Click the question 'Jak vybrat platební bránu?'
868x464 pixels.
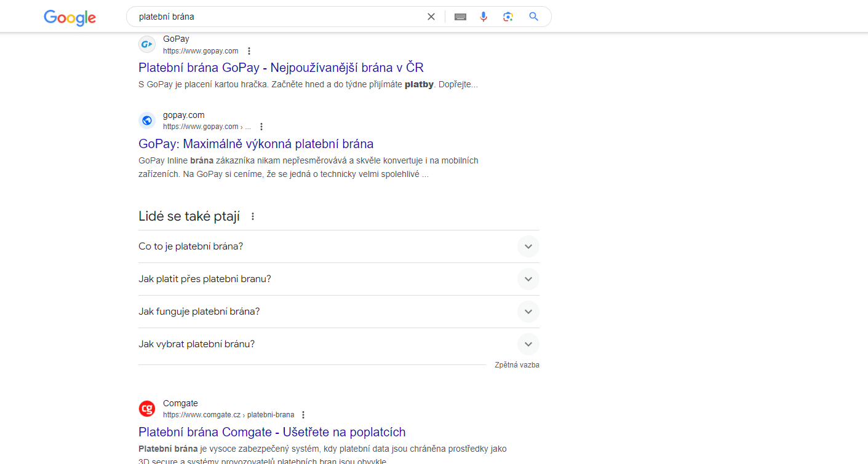pos(197,344)
